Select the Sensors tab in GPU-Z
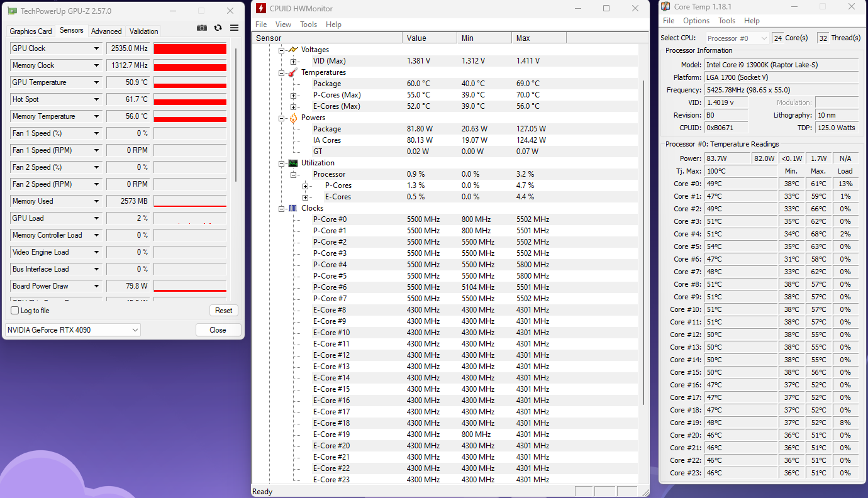Viewport: 868px width, 498px height. (x=71, y=30)
